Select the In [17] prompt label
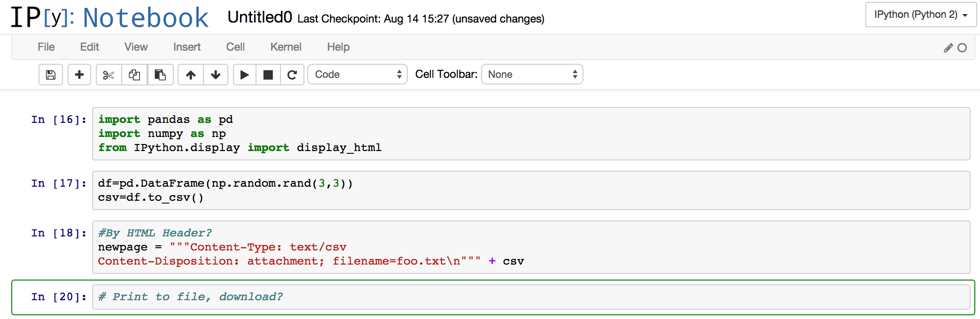The width and height of the screenshot is (980, 319). pyautogui.click(x=59, y=183)
